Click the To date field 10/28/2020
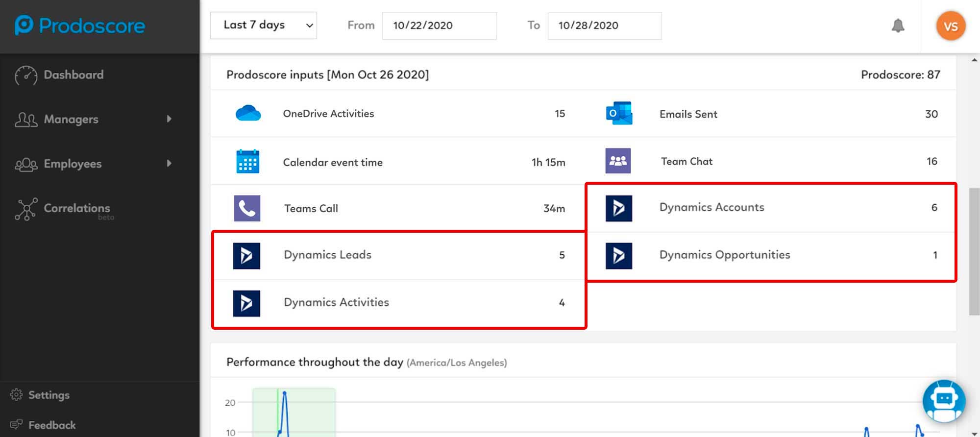Screen dimensions: 980x437 (605, 25)
